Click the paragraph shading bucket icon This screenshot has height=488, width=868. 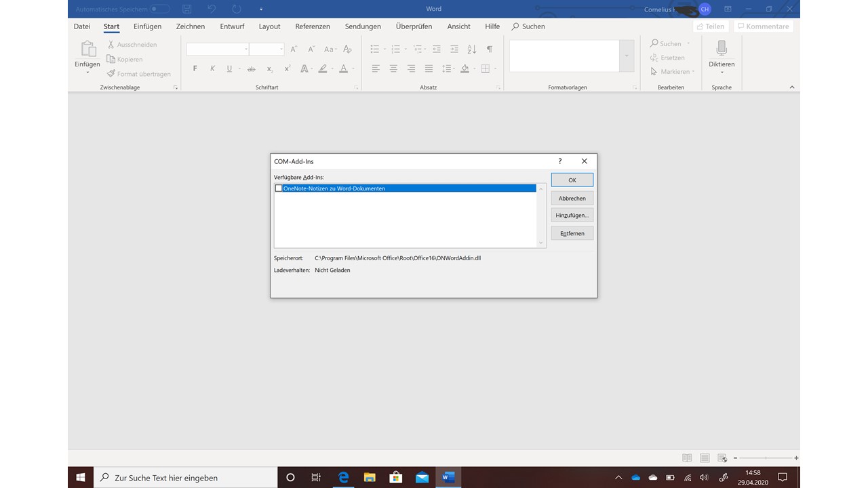pos(465,68)
